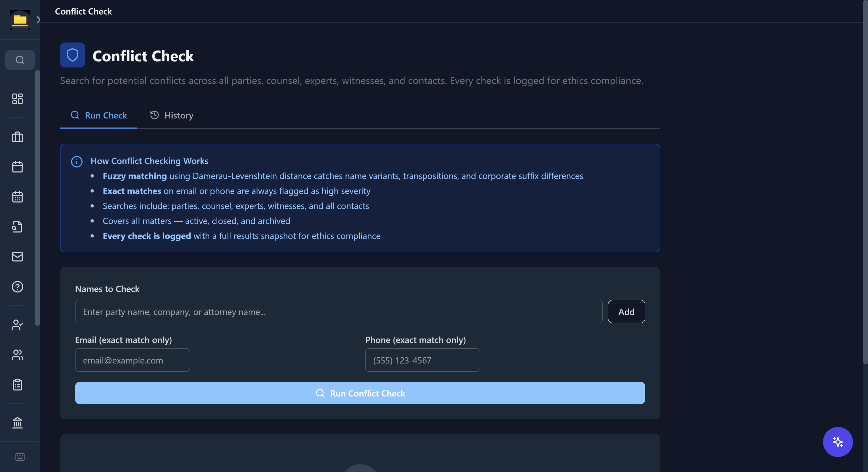Click the page scrollbar on the right edge
Image resolution: width=868 pixels, height=472 pixels.
865,182
